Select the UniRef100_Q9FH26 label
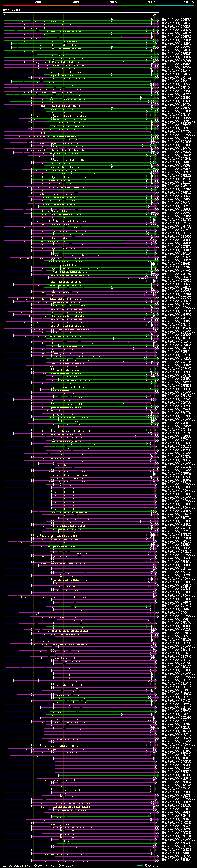This screenshot has height=868, width=197. pyautogui.click(x=177, y=365)
